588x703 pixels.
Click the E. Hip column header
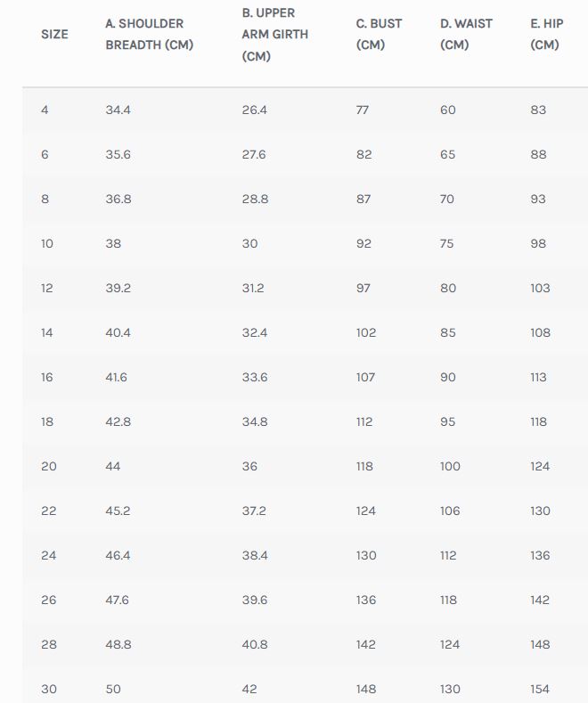(546, 34)
